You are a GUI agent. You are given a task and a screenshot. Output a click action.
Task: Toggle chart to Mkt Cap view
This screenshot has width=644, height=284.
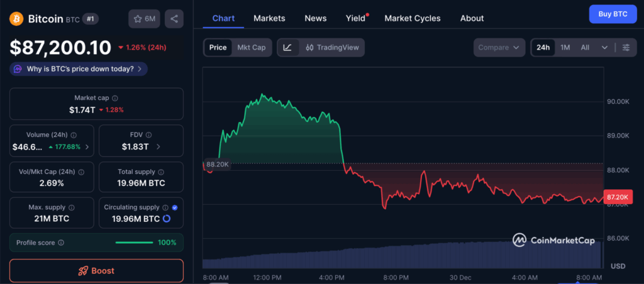point(251,48)
